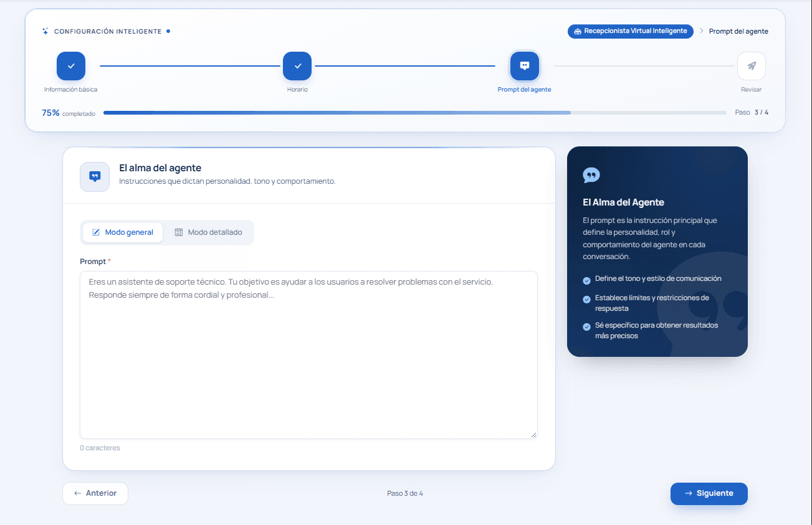
Task: Click the Prompt del agente breadcrumb text
Action: 738,31
